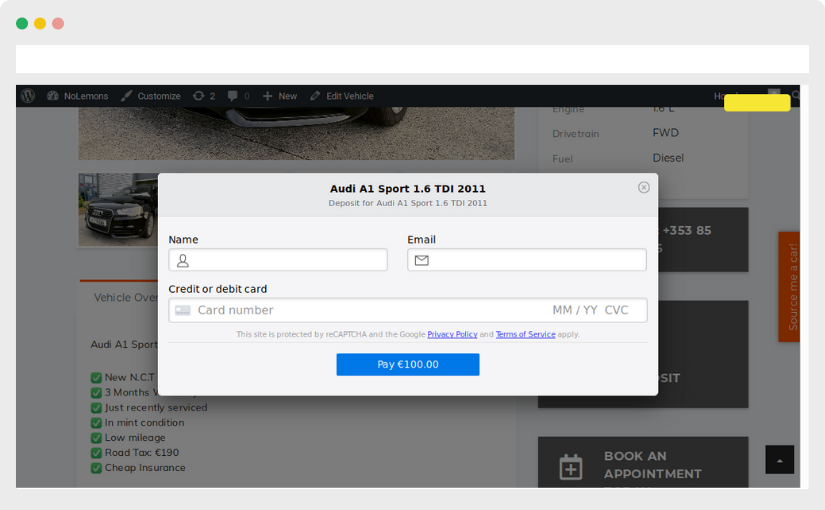Click the New content item
This screenshot has height=510, width=825.
[x=280, y=96]
